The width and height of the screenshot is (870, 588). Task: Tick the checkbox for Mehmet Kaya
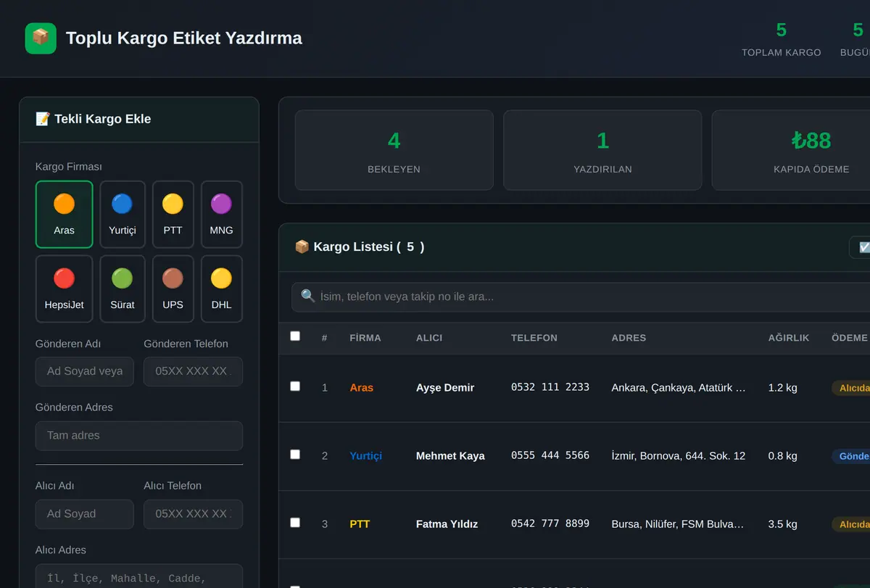pos(295,455)
